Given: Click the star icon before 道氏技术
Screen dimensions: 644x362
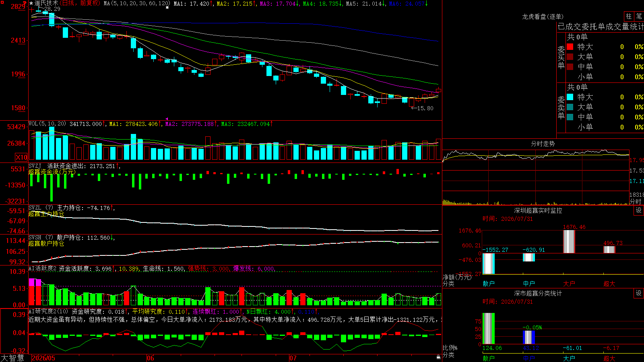Looking at the screenshot, I should [31, 3].
